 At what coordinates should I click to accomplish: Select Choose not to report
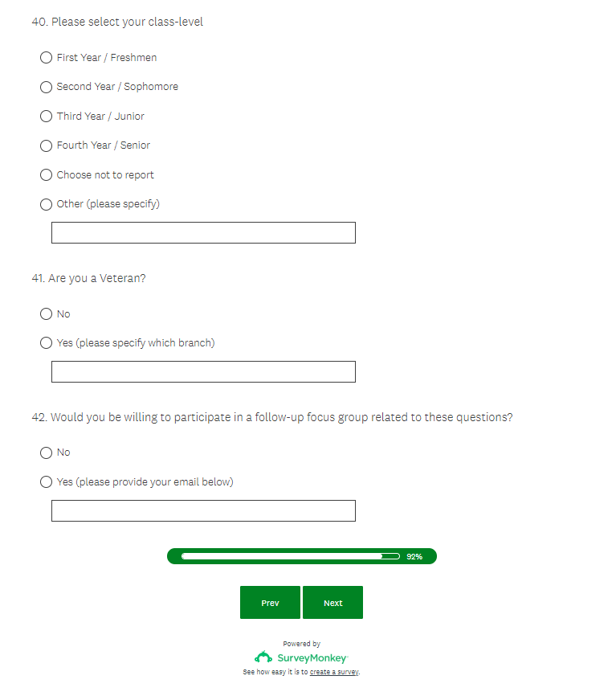47,175
